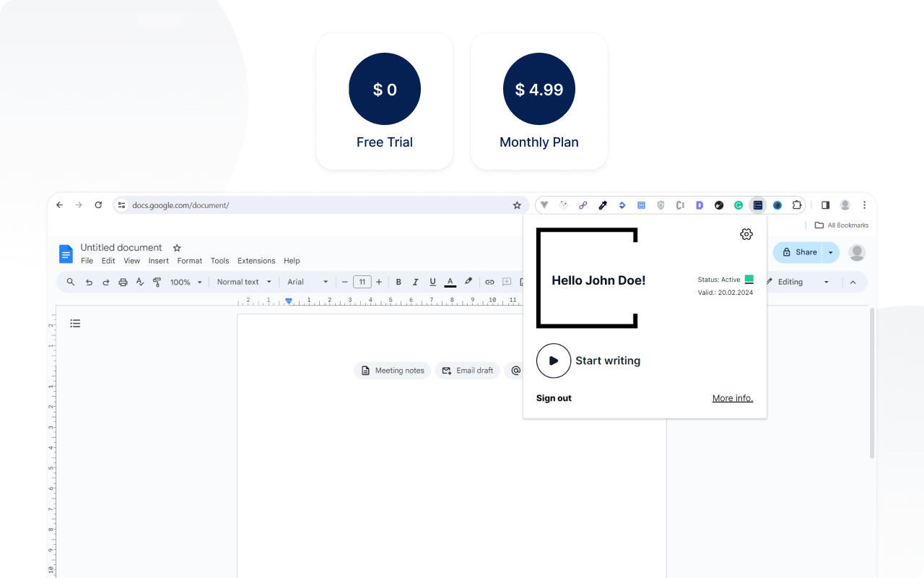Open the Extensions menu
This screenshot has width=924, height=578.
coord(256,261)
